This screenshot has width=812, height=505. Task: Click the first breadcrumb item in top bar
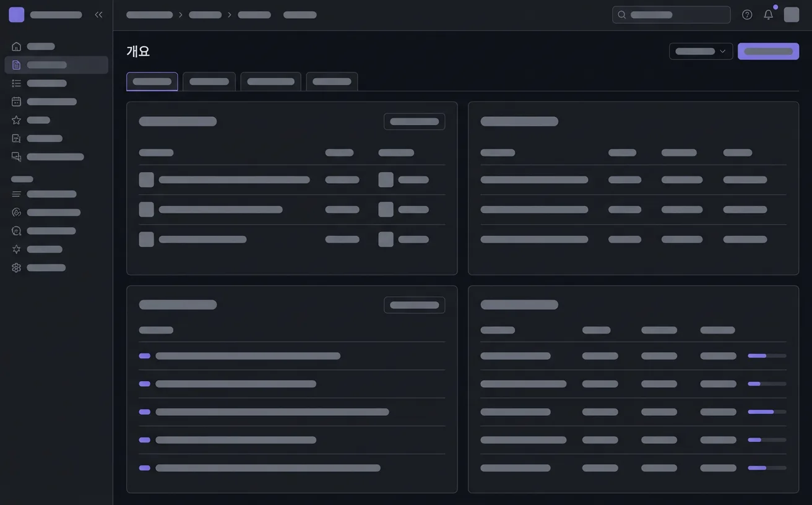click(150, 15)
